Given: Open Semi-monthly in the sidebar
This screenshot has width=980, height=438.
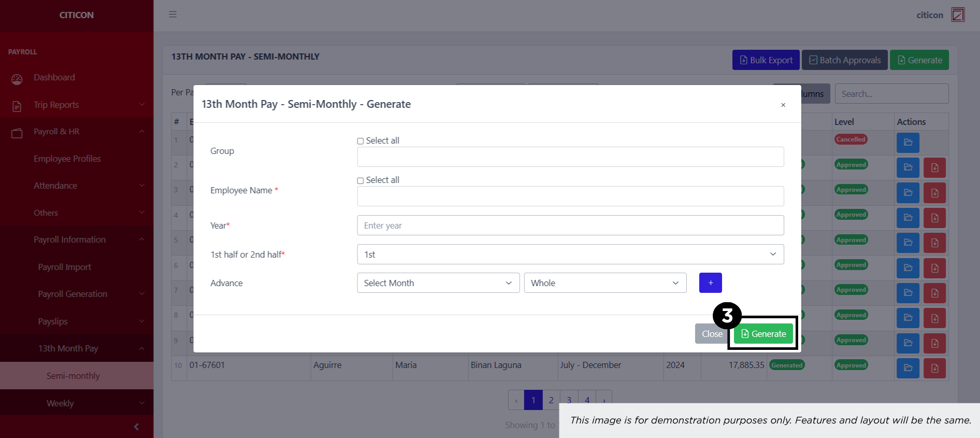Looking at the screenshot, I should click(x=73, y=376).
